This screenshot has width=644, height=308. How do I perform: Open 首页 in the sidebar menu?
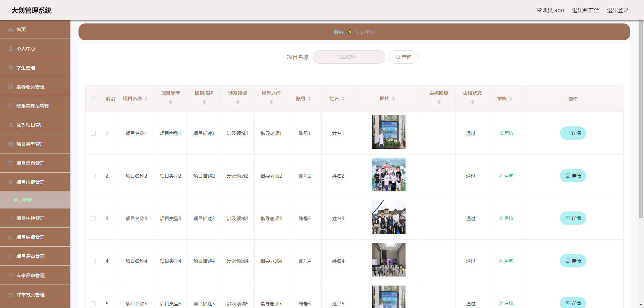pos(35,29)
